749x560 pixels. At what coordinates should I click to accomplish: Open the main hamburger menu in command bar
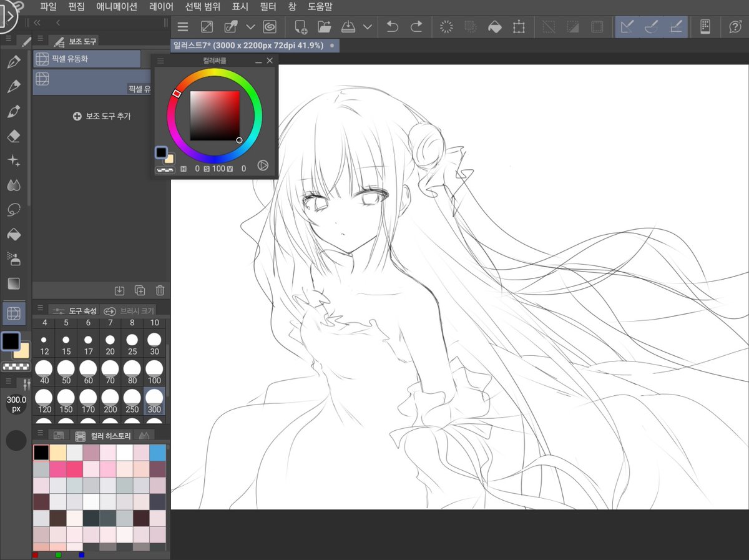[x=183, y=27]
